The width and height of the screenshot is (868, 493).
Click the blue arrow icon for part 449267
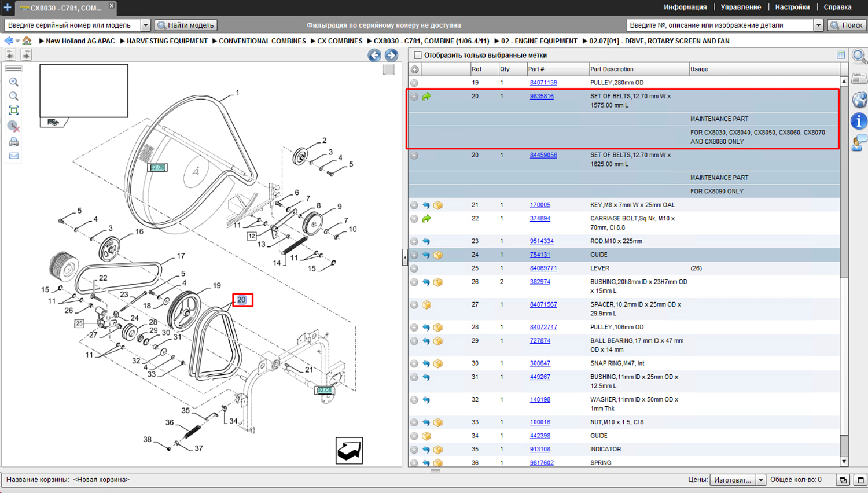tap(426, 377)
